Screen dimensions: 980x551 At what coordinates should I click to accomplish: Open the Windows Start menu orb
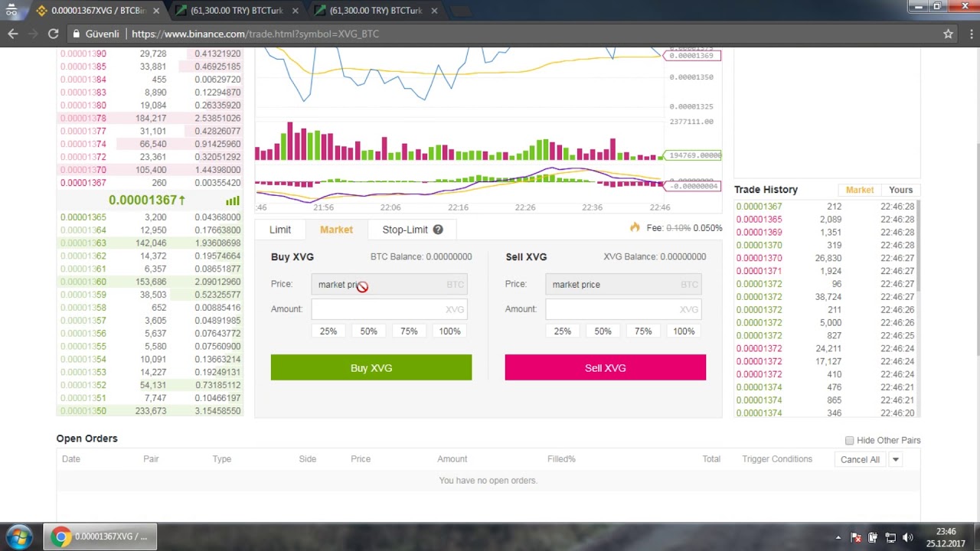pyautogui.click(x=18, y=536)
